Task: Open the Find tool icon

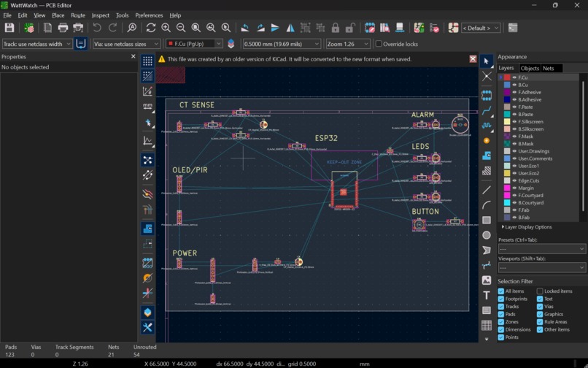Action: [x=132, y=28]
